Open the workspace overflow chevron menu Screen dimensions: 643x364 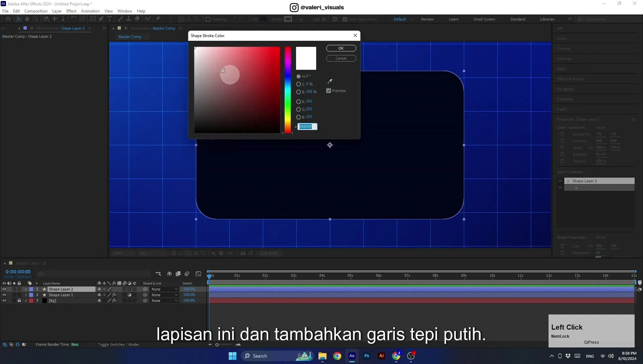pyautogui.click(x=570, y=19)
